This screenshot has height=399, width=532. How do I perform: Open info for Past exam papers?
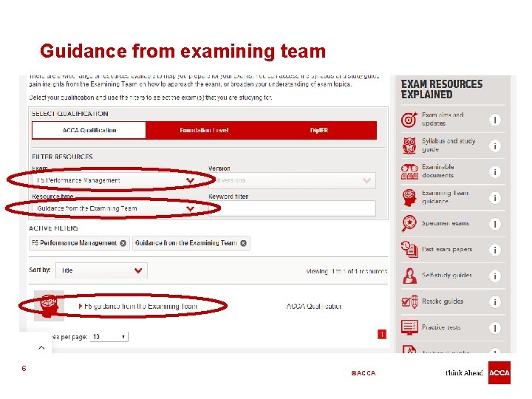pyautogui.click(x=494, y=250)
